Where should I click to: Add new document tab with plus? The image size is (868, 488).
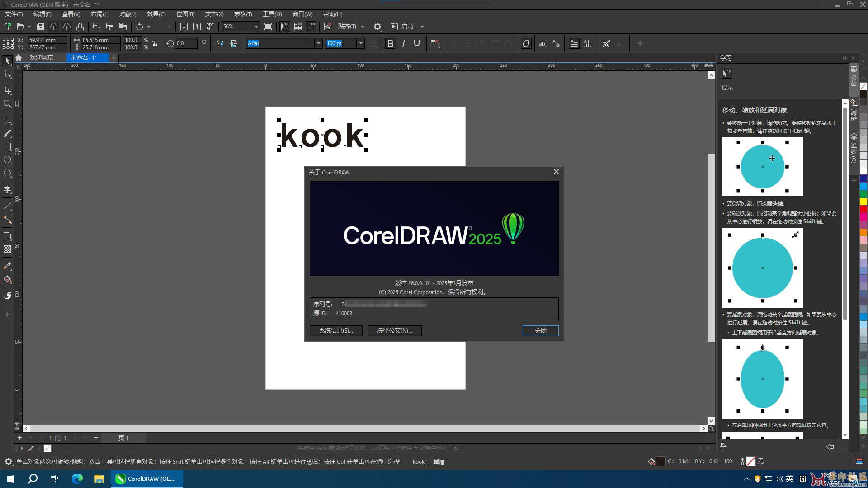tap(114, 57)
